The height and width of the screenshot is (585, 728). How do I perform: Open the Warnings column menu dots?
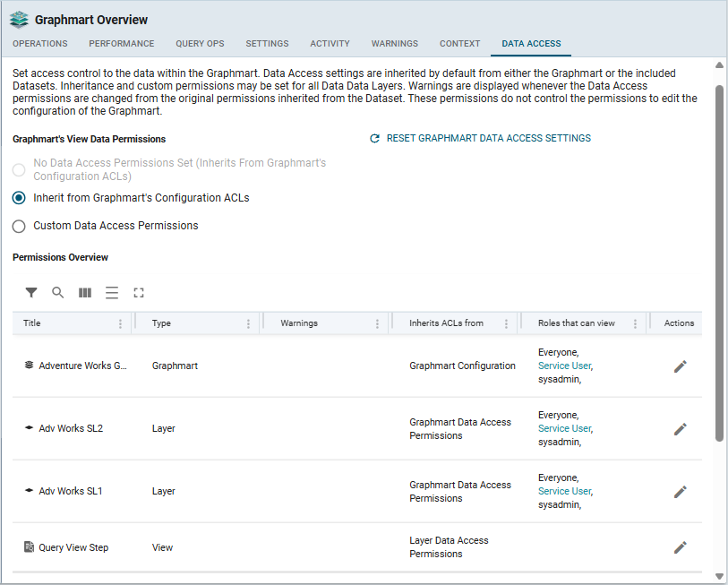(377, 323)
